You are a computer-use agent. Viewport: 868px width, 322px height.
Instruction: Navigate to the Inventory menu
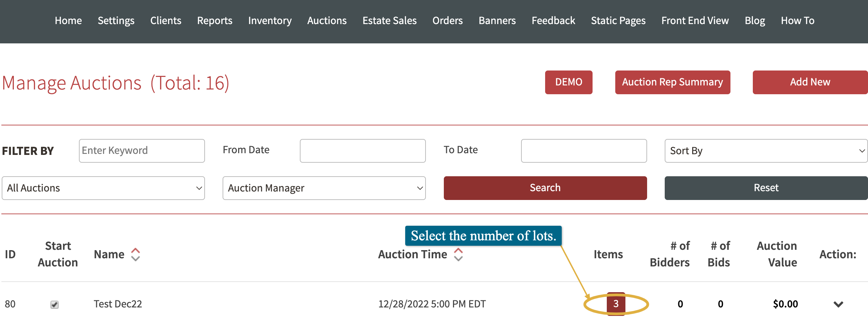point(270,20)
